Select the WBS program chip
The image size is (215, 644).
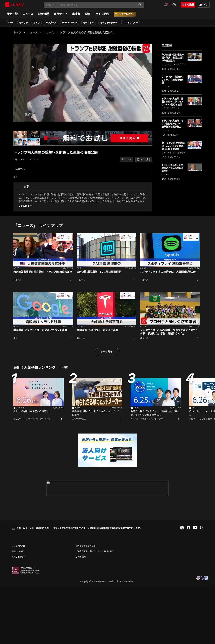(x=11, y=23)
